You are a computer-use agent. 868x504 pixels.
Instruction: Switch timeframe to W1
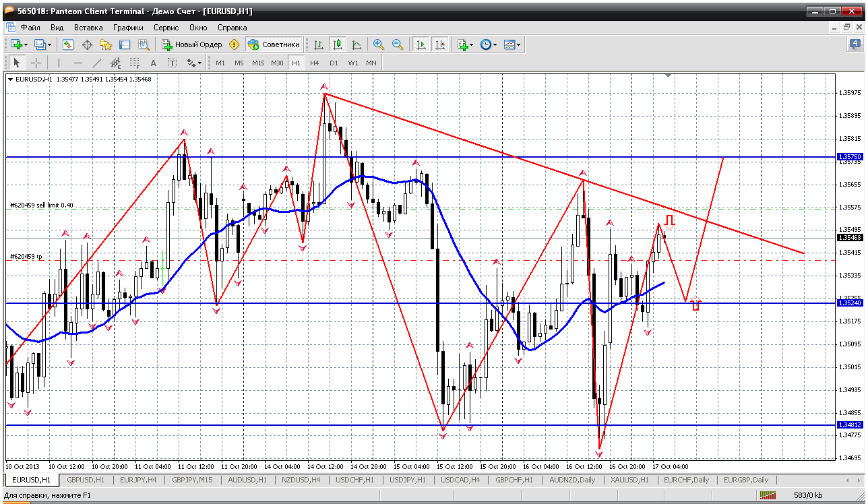tap(352, 63)
